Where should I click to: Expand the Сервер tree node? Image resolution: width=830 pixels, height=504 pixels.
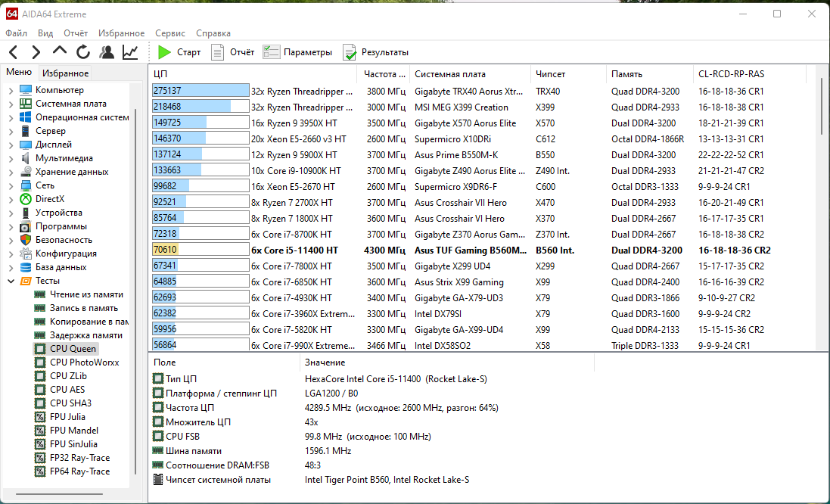click(11, 131)
